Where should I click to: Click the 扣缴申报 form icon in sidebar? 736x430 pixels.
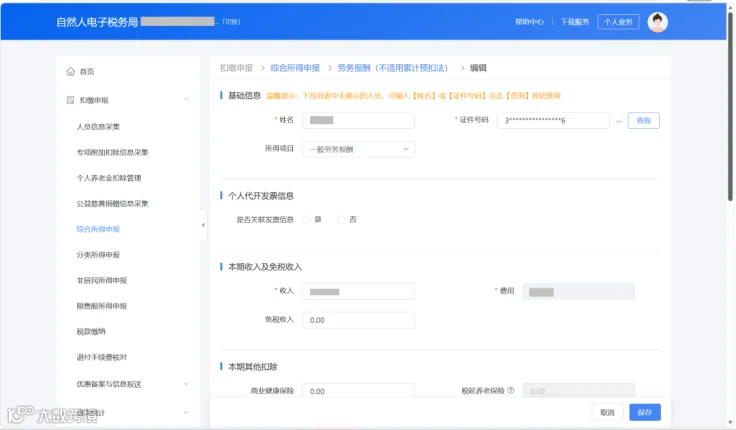point(70,100)
